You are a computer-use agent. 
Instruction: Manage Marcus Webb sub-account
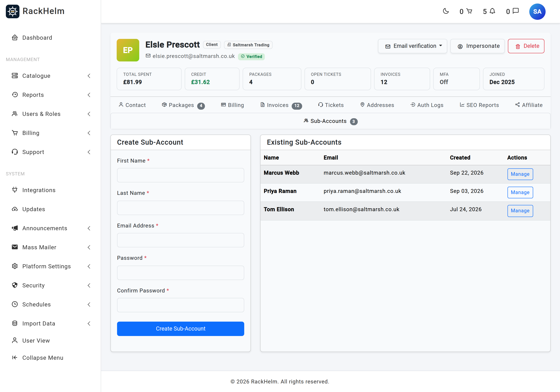pos(520,174)
